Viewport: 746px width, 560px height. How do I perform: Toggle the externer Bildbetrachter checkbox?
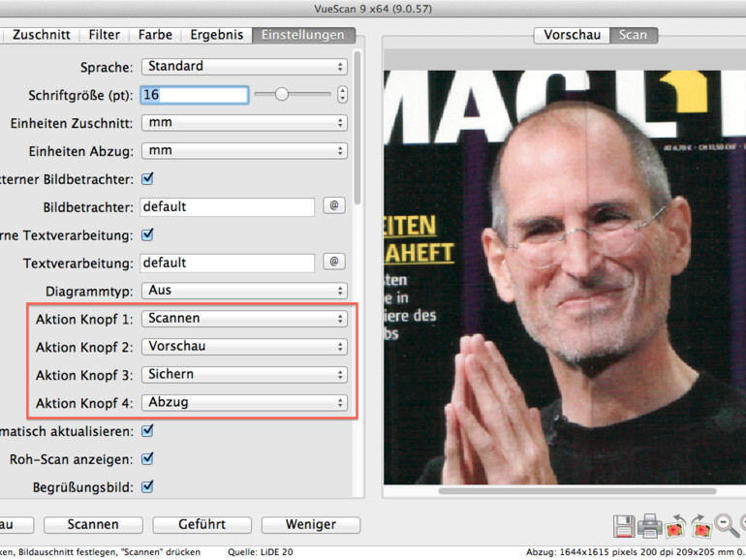147,179
